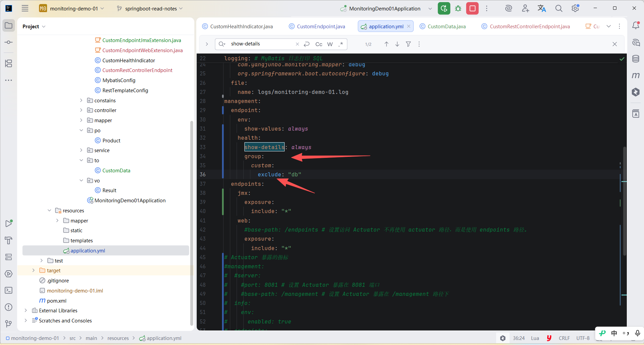Open Search Everywhere magnifier
This screenshot has width=644, height=345.
pos(559,8)
